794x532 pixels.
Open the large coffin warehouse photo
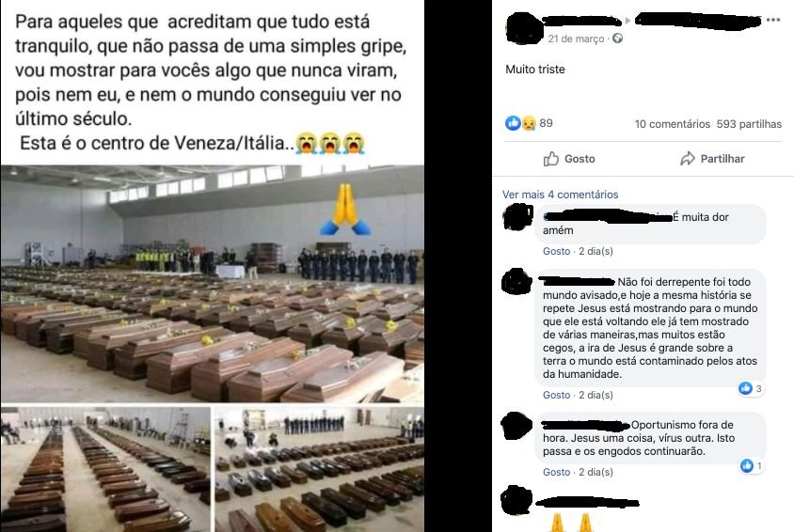point(213,284)
